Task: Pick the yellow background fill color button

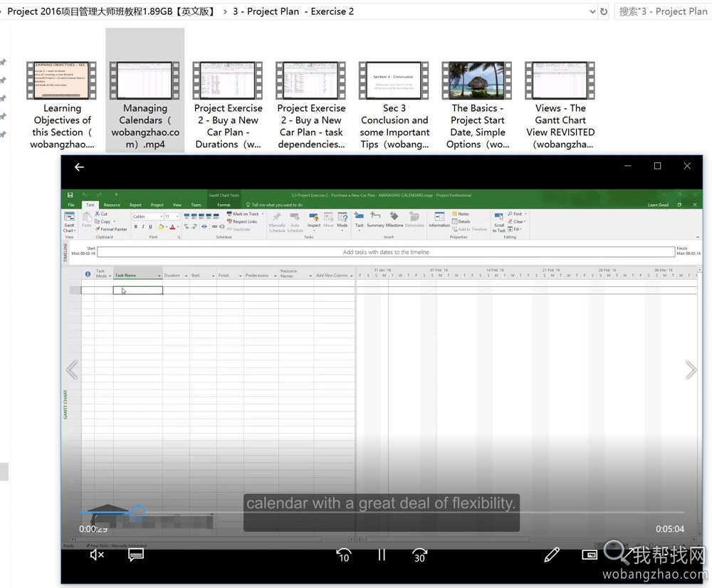Action: point(161,226)
